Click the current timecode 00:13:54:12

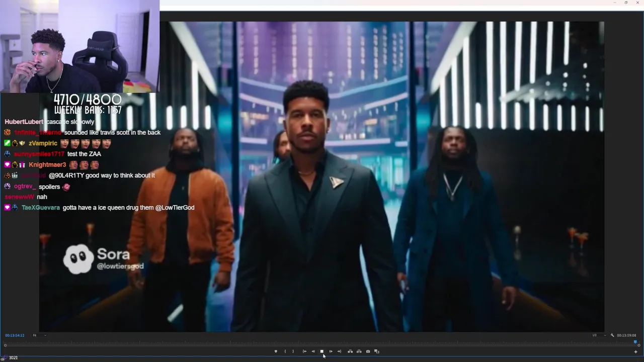pyautogui.click(x=15, y=335)
